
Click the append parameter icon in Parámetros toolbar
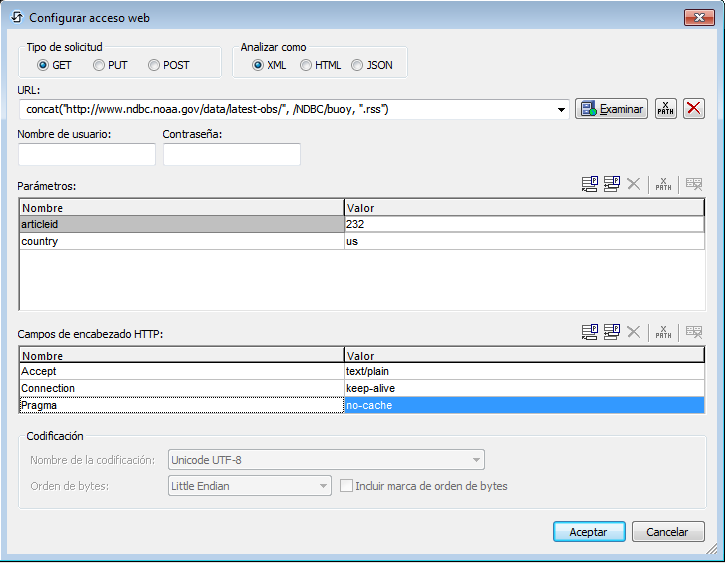coord(590,185)
